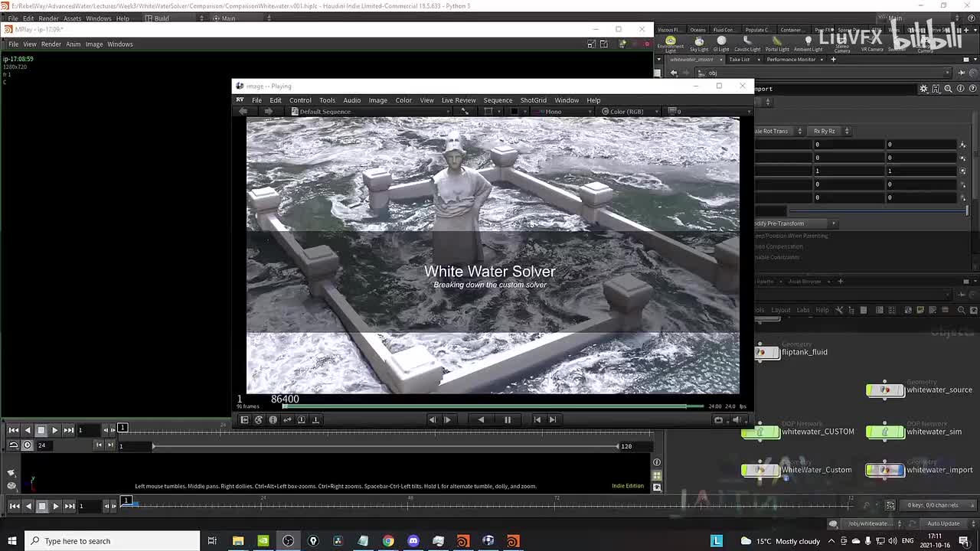This screenshot has height=551, width=980.
Task: Open the RV Control menu
Action: coord(300,100)
